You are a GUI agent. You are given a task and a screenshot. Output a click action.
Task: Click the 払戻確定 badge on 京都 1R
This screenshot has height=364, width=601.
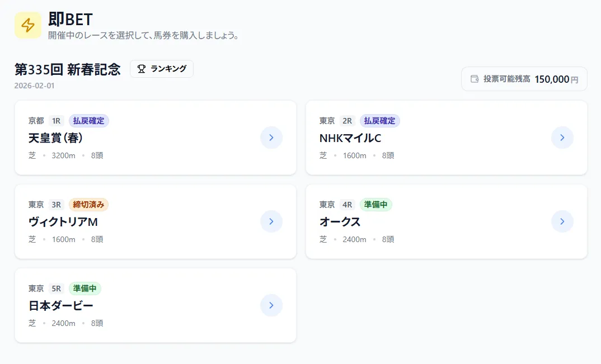coord(89,120)
